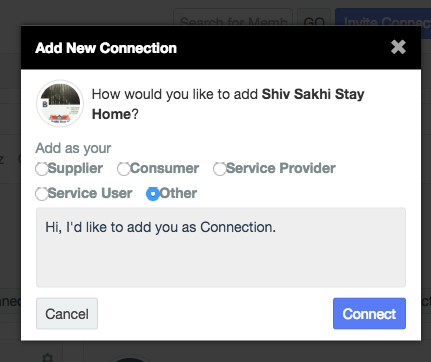Select the Supplier radio button
The width and height of the screenshot is (431, 362).
(x=42, y=169)
